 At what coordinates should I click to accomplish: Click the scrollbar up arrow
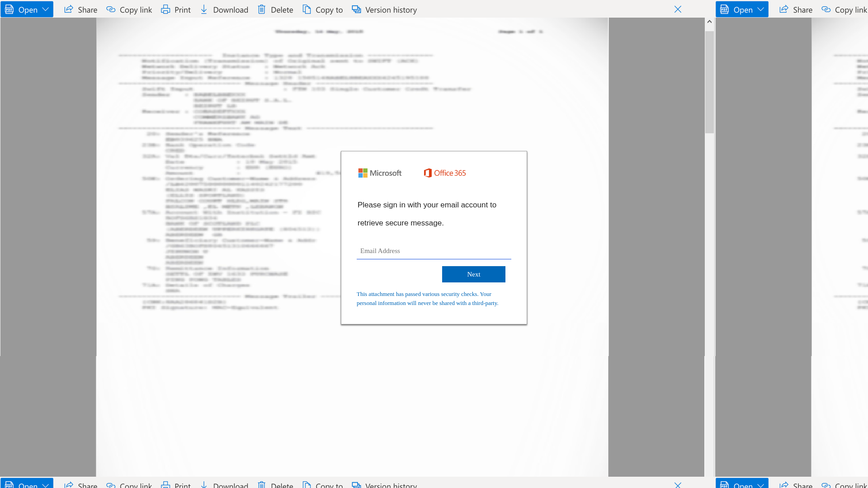[709, 22]
